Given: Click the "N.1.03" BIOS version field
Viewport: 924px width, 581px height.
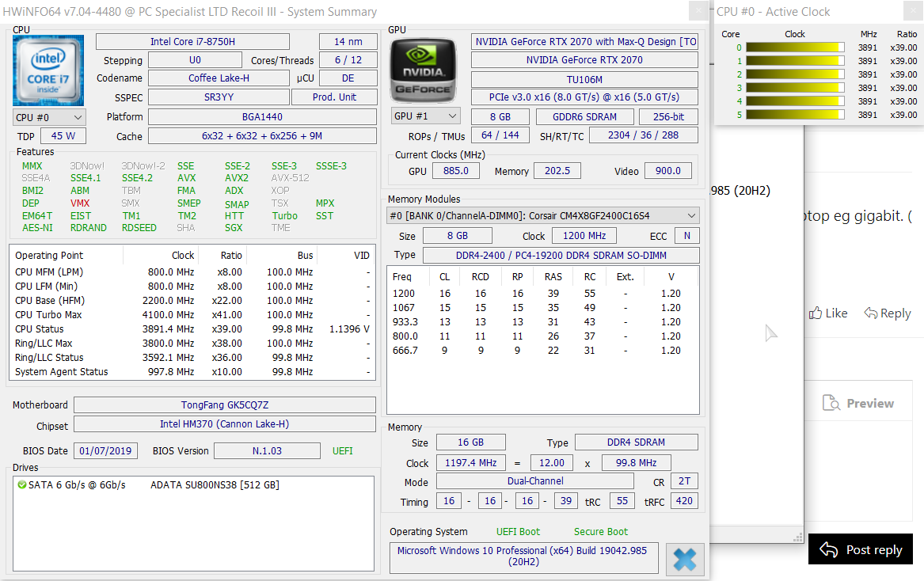Looking at the screenshot, I should [267, 450].
